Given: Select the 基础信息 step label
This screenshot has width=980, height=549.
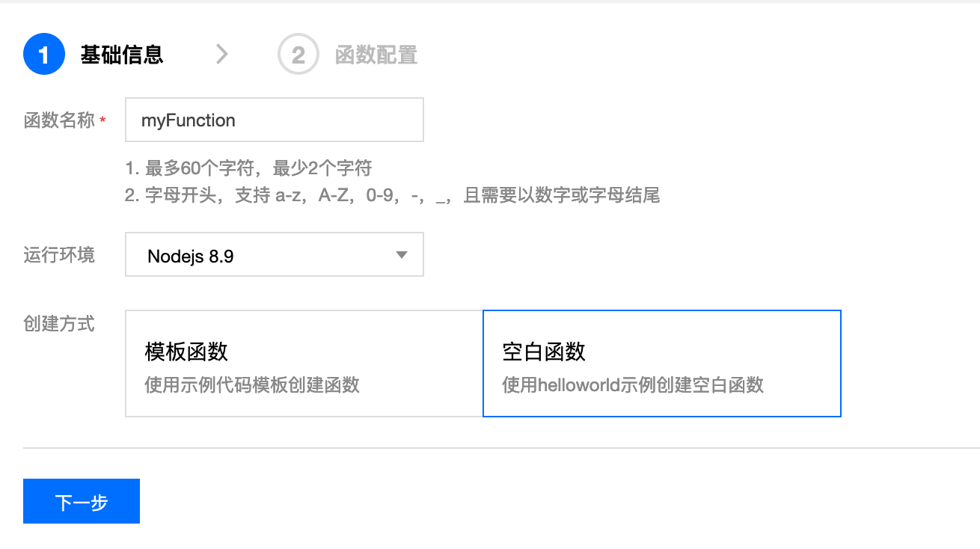Looking at the screenshot, I should point(122,55).
